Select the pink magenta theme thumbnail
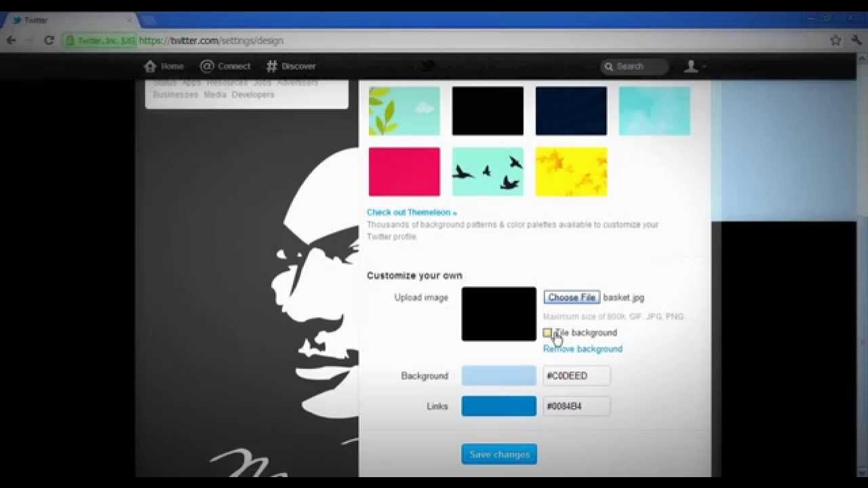This screenshot has width=868, height=488. pyautogui.click(x=404, y=171)
